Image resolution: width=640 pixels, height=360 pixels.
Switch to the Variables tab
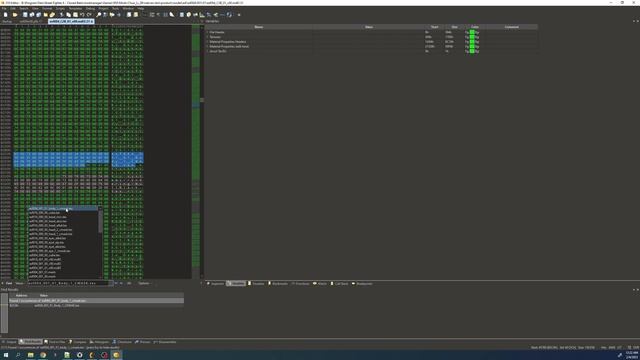[236, 284]
